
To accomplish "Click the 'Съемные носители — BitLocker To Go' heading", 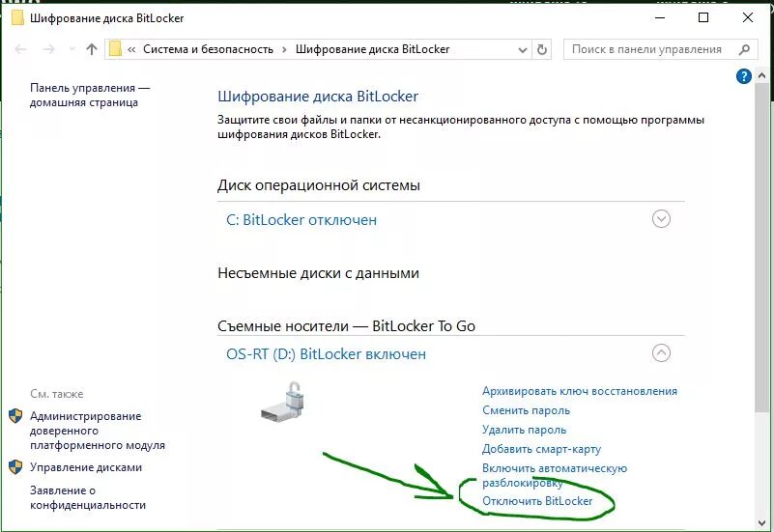I will click(346, 326).
